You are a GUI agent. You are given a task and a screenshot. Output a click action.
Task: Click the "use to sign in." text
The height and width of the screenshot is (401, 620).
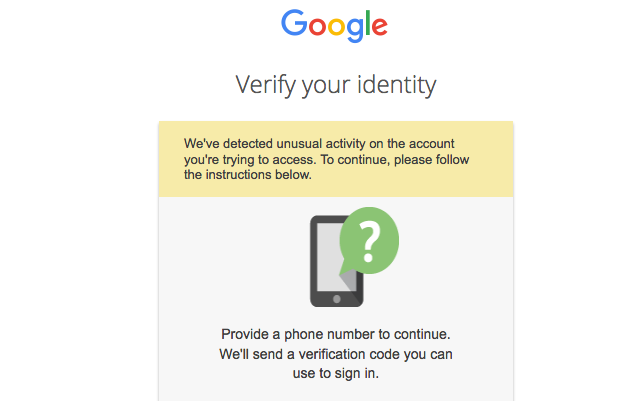point(335,374)
